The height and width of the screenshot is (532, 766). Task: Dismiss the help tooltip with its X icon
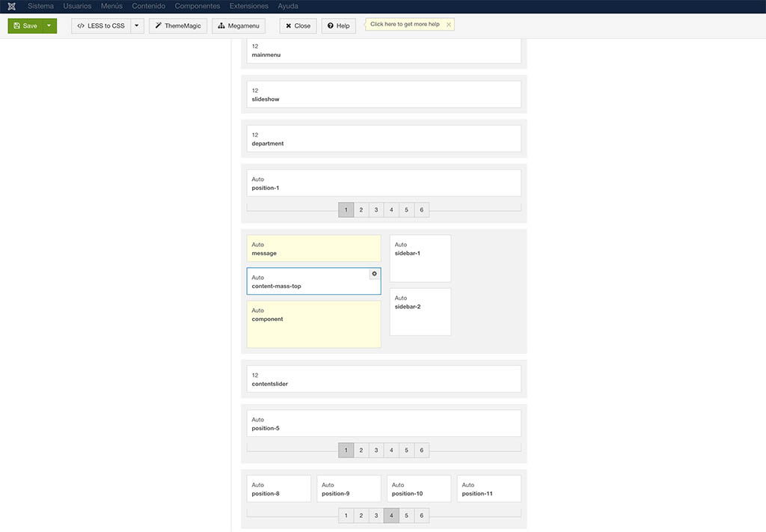(x=448, y=25)
